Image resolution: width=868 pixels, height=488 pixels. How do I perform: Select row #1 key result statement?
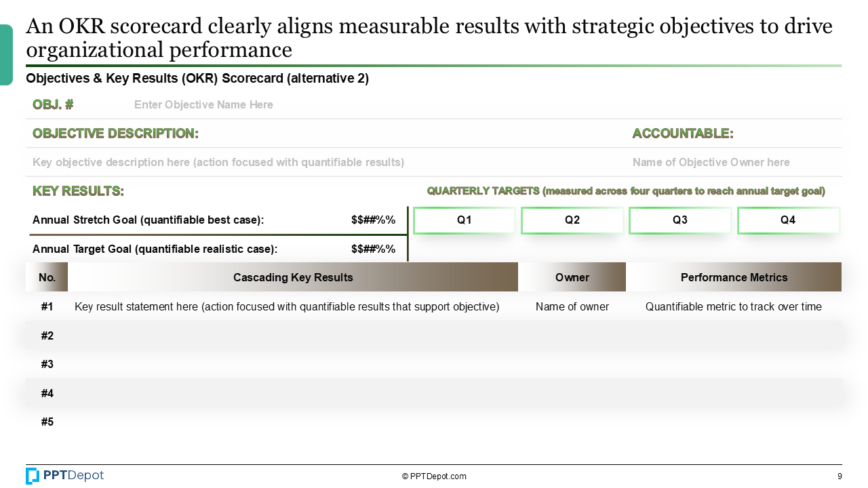click(287, 307)
